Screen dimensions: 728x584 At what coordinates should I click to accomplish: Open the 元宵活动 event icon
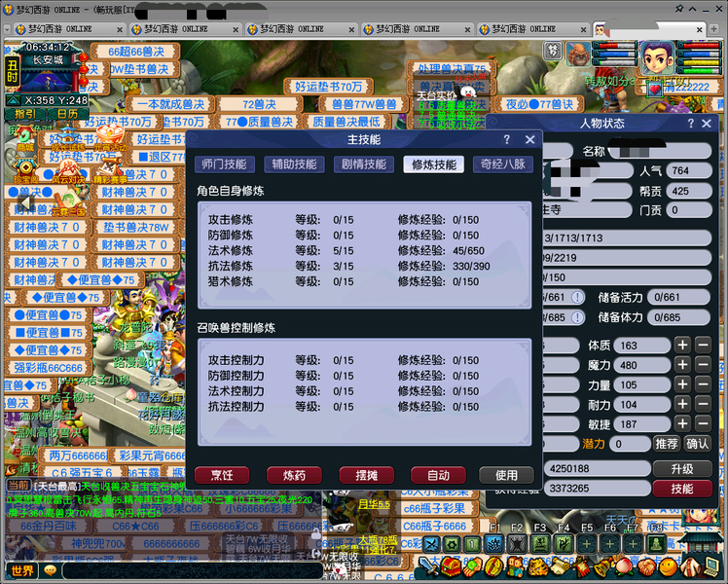tap(110, 138)
